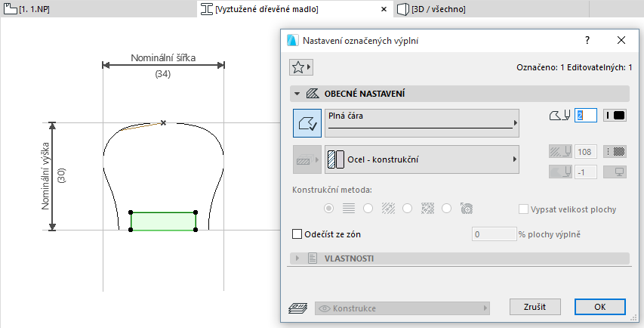Viewport: 644px width, 328px height.
Task: Click the layers icon at dialog bottom
Action: tap(297, 308)
